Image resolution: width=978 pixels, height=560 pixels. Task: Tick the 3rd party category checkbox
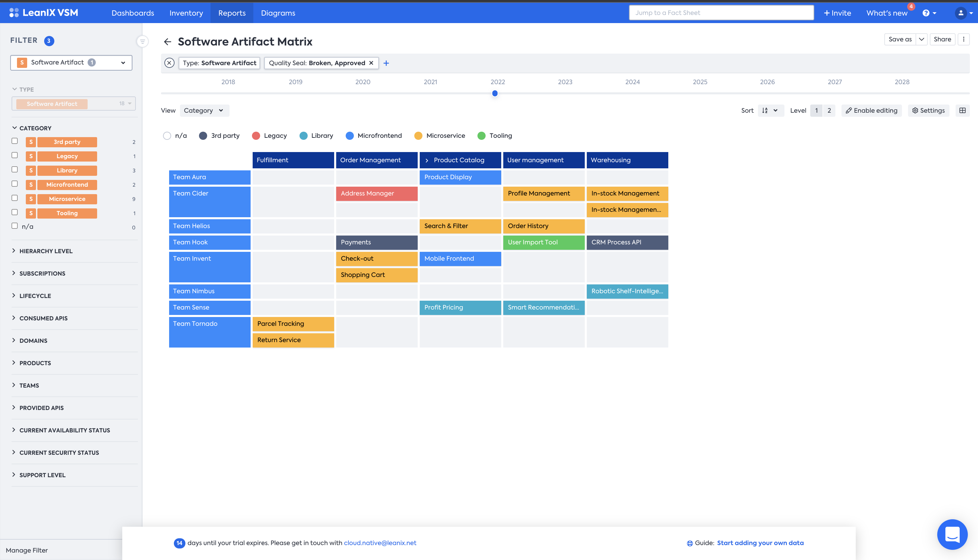click(x=15, y=141)
